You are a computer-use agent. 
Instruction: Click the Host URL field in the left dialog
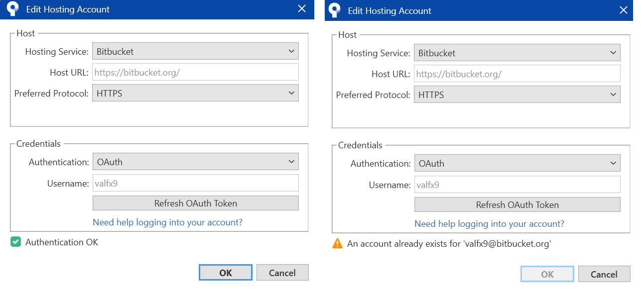coord(195,72)
